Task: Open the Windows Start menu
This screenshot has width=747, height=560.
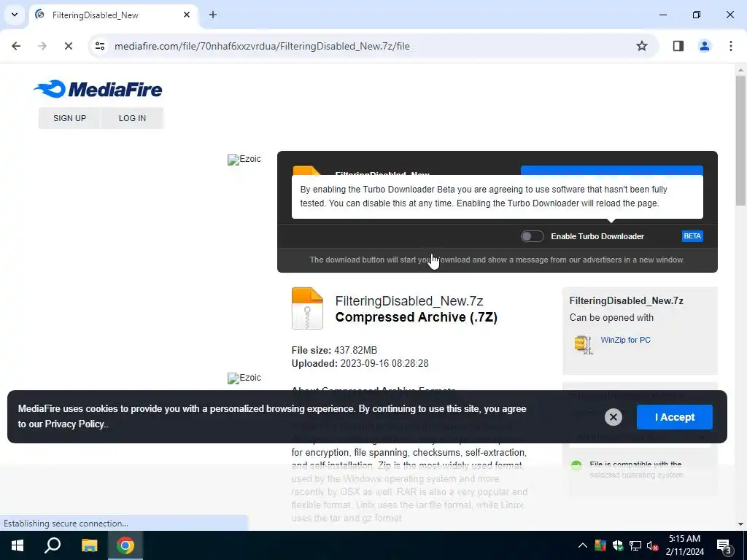Action: click(x=18, y=545)
